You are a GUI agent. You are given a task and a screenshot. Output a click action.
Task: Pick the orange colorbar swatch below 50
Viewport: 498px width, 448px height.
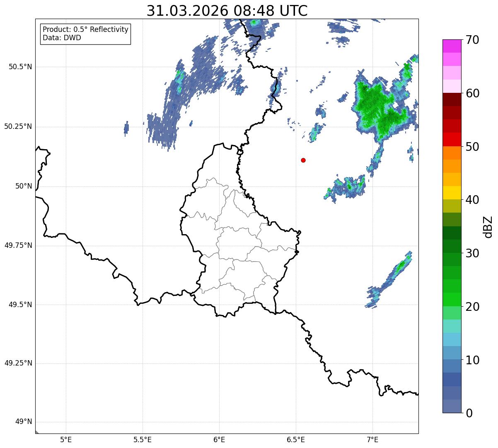(x=452, y=153)
